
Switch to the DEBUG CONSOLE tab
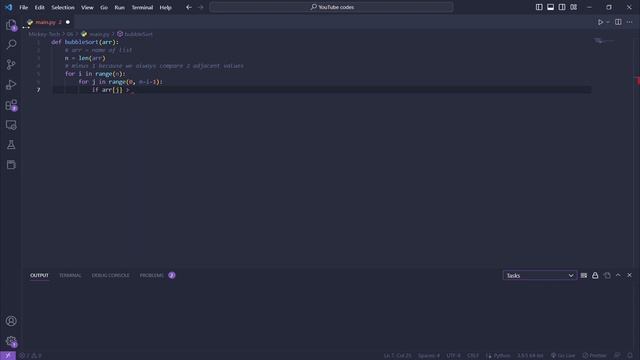pyautogui.click(x=111, y=276)
